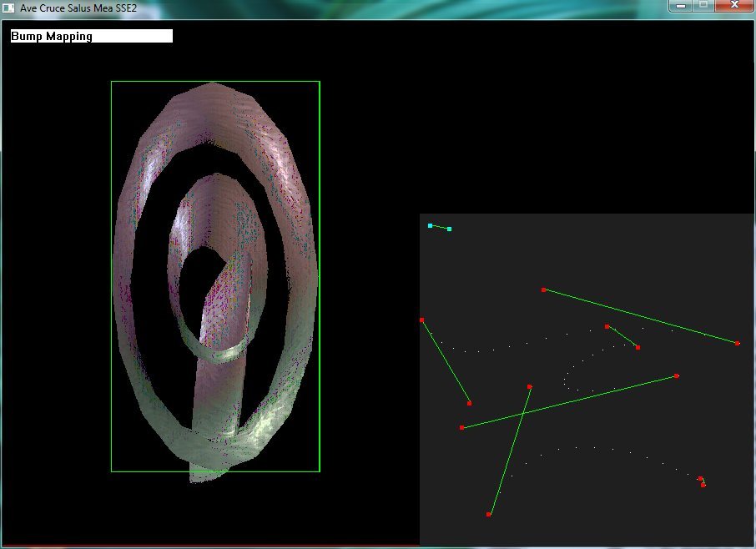Image resolution: width=756 pixels, height=549 pixels.
Task: Select the bottommost red control point
Action: pos(488,515)
